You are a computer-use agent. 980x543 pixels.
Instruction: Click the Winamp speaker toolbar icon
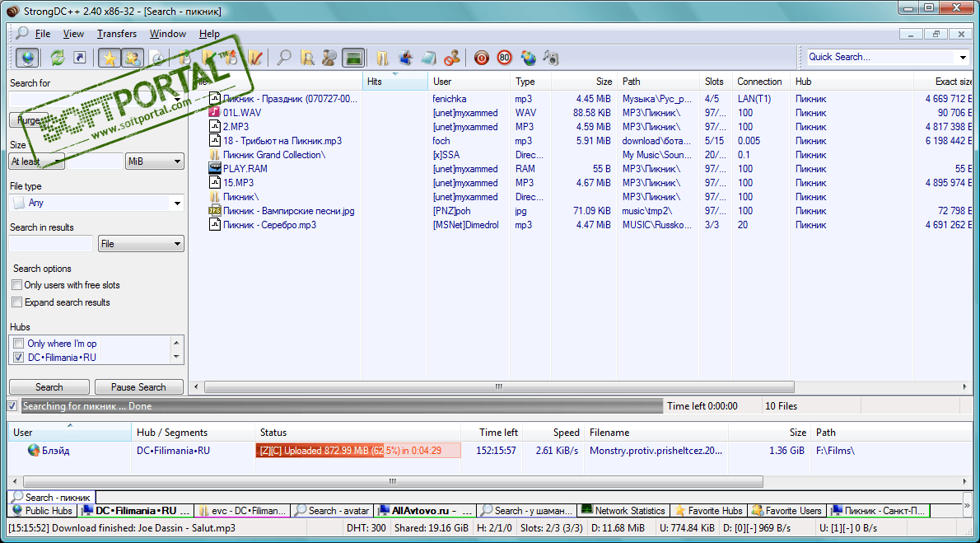[x=551, y=58]
